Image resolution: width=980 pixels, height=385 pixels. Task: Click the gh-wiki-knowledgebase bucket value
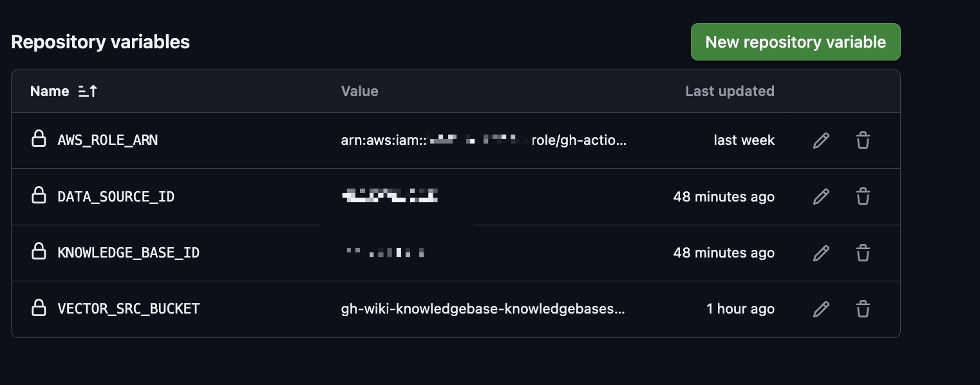[x=483, y=309]
